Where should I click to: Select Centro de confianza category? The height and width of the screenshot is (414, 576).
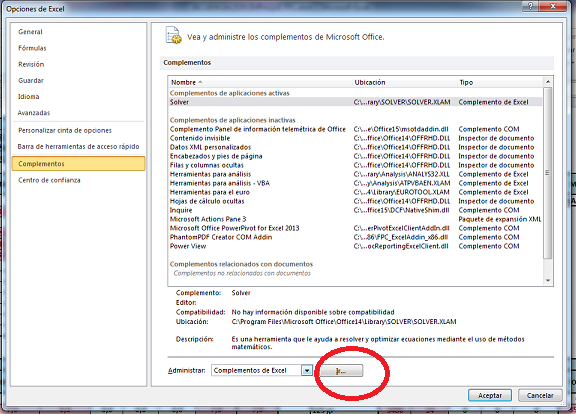tap(49, 180)
